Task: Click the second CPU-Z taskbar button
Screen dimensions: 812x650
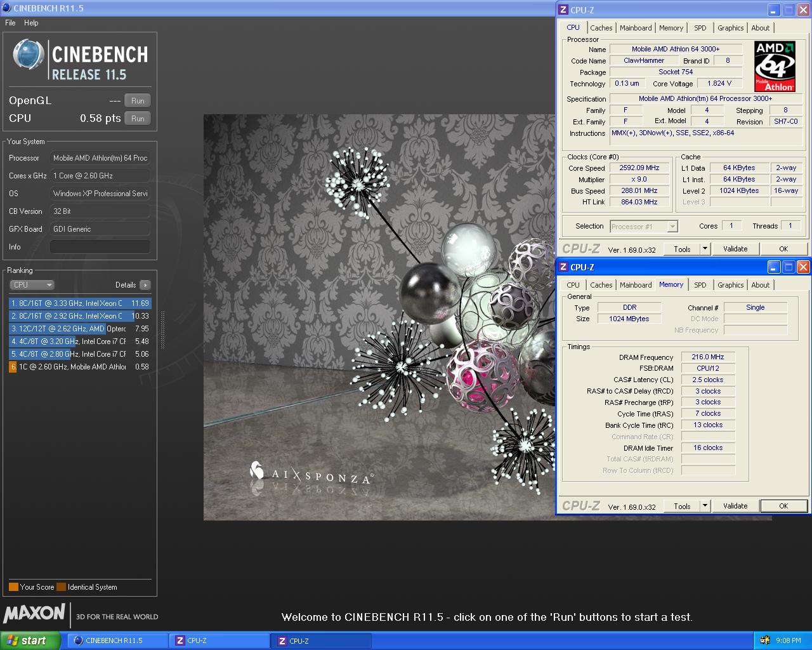Action: (321, 640)
